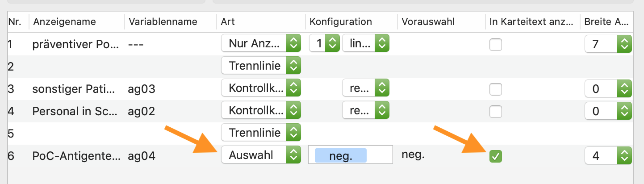Open 're...' dropdown in ag03 row
The image size is (644, 184).
point(366,89)
